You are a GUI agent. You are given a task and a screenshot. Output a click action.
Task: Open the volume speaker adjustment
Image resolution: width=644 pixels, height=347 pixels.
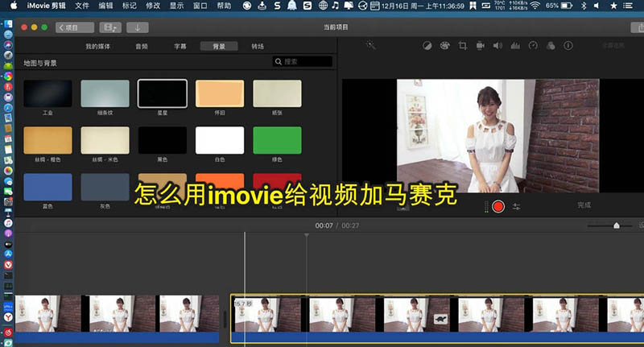[497, 46]
